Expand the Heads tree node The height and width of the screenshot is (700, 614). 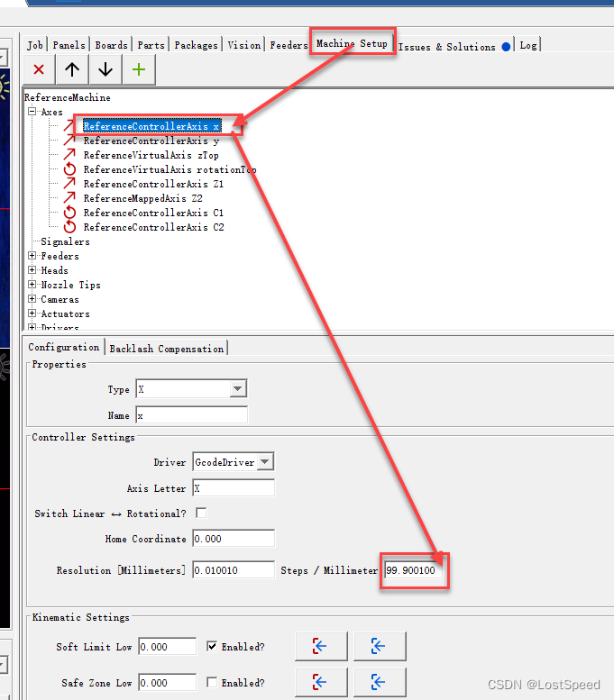tap(32, 269)
